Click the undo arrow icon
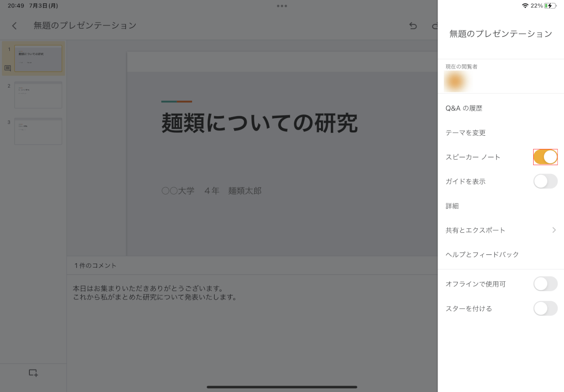 [x=413, y=25]
